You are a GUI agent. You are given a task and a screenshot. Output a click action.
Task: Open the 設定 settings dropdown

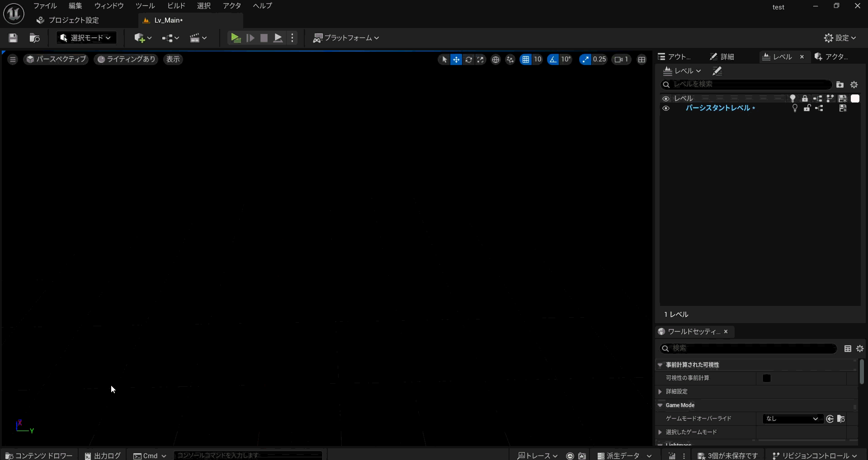pos(840,38)
